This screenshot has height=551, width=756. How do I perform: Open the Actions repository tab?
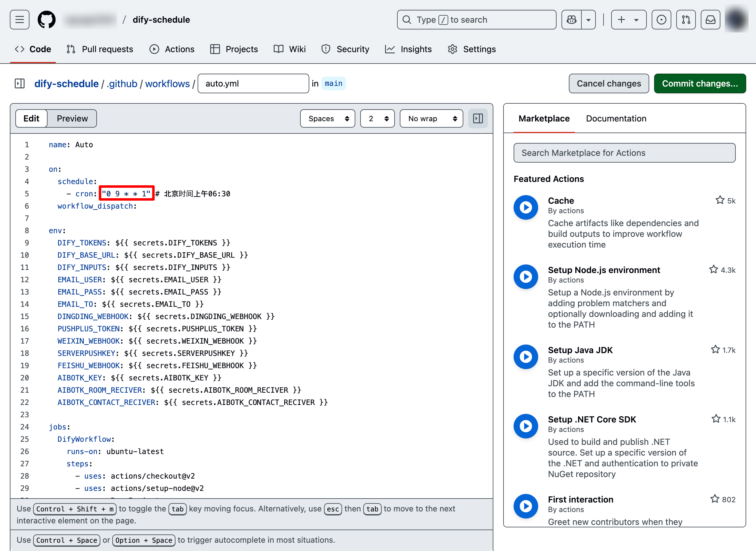click(172, 49)
